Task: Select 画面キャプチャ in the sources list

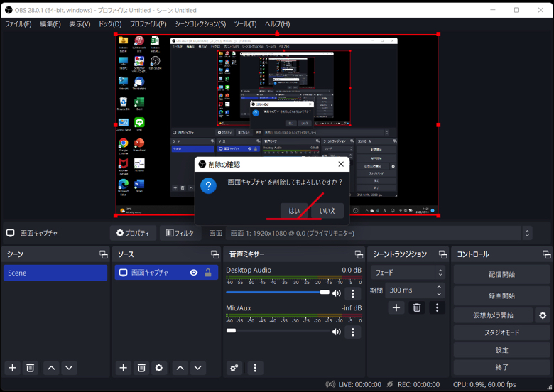Action: (166, 273)
